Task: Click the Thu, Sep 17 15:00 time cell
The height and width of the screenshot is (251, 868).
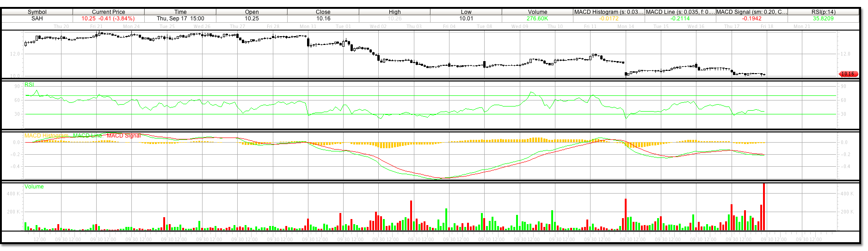Action: coord(180,19)
